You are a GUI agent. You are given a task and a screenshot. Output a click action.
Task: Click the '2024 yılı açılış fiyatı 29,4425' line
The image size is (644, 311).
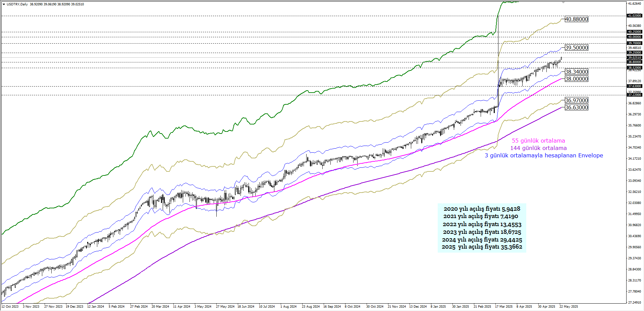[482, 240]
